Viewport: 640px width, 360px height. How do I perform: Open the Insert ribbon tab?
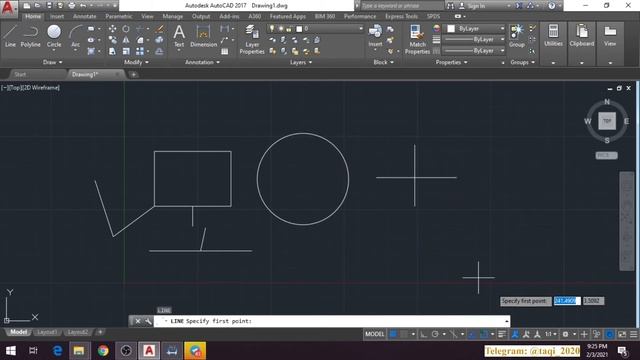point(57,16)
